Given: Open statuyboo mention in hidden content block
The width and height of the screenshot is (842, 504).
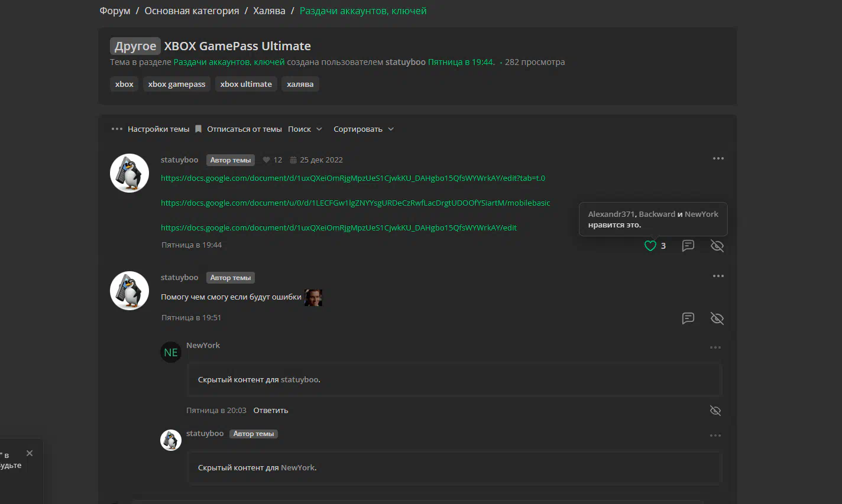Looking at the screenshot, I should [x=300, y=379].
